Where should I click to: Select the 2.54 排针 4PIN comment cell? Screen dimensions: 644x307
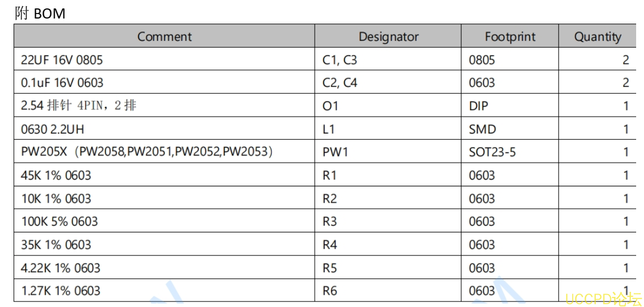78,106
